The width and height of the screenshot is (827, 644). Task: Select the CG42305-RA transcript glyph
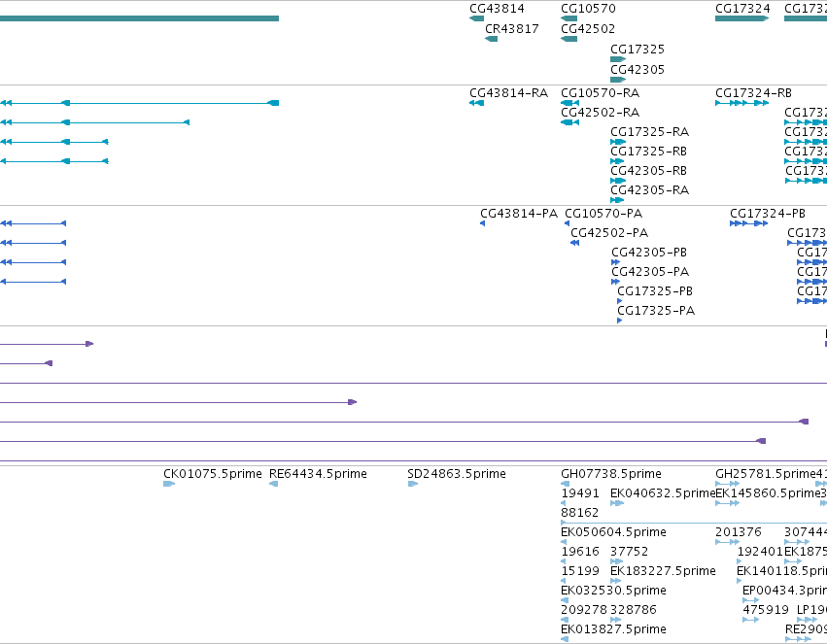pyautogui.click(x=617, y=200)
